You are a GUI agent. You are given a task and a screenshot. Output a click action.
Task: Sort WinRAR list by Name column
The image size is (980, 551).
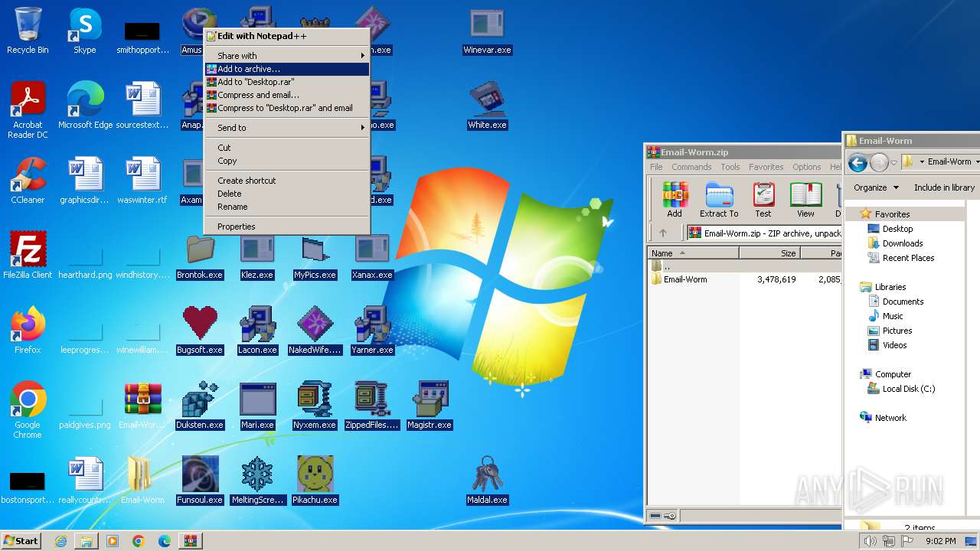click(693, 253)
